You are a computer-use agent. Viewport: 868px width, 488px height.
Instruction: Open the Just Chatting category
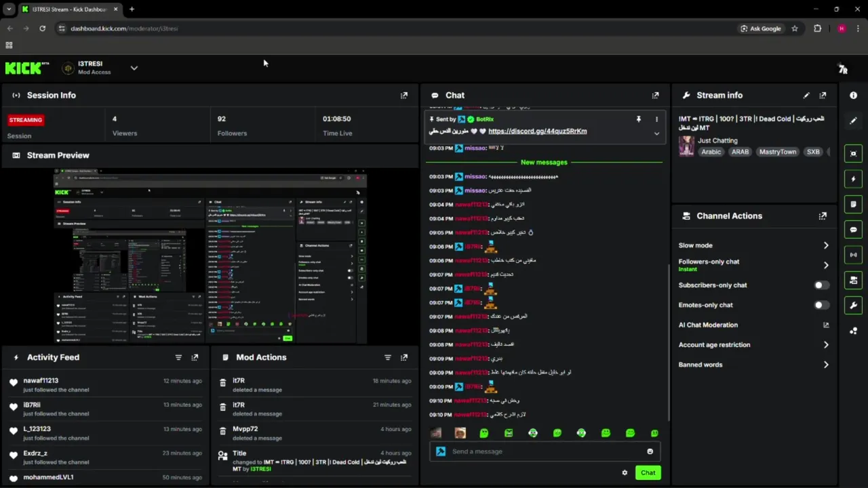(x=717, y=141)
